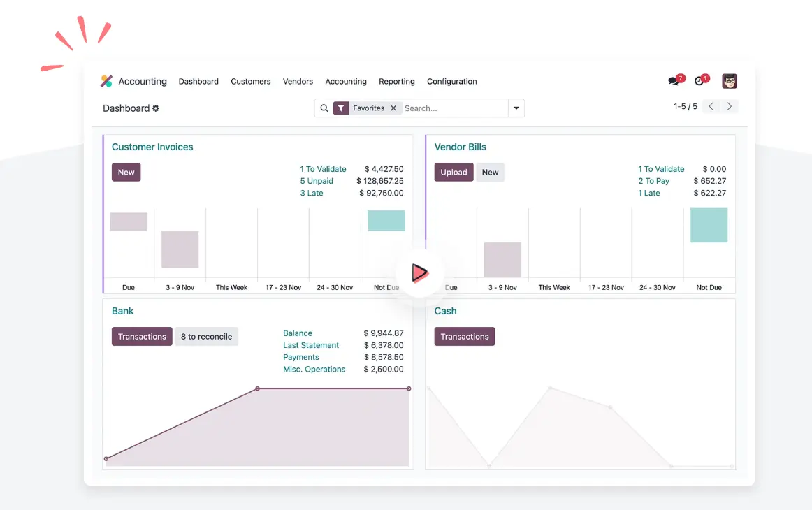Image resolution: width=812 pixels, height=510 pixels.
Task: Go to the next page arrow
Action: click(730, 107)
